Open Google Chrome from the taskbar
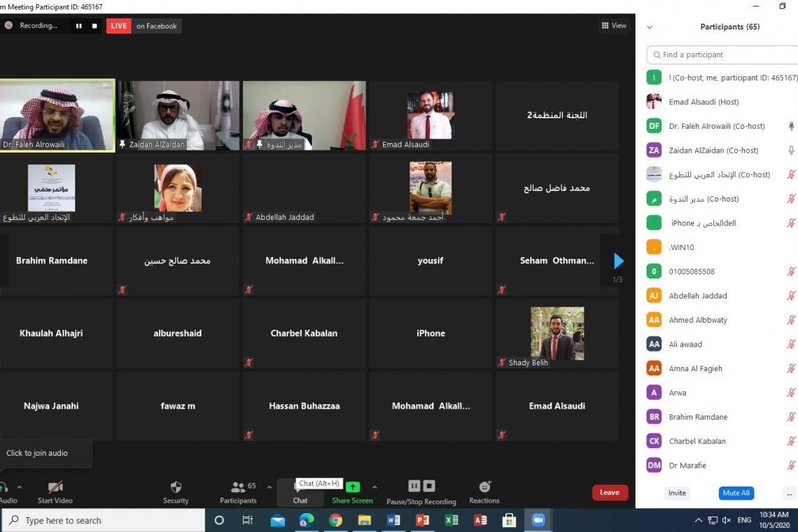Image resolution: width=798 pixels, height=532 pixels. (x=335, y=520)
